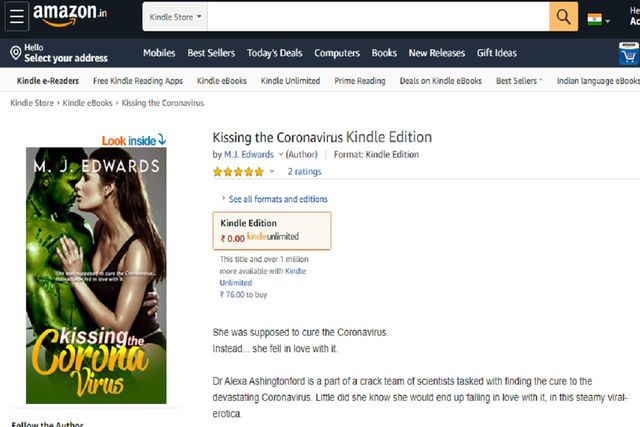Open the hamburger menu icon
The height and width of the screenshot is (427, 640).
coord(17,16)
